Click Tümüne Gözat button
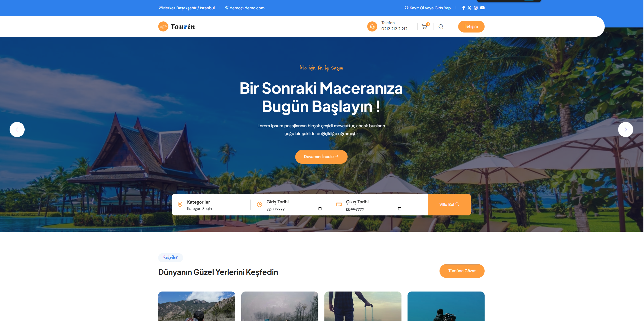The image size is (644, 321). 462,271
